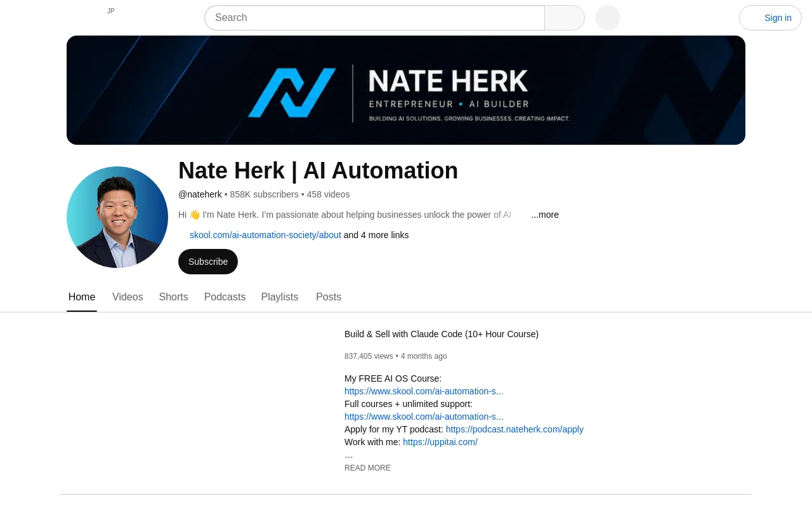
Task: Open the uppitai.com link
Action: click(440, 442)
